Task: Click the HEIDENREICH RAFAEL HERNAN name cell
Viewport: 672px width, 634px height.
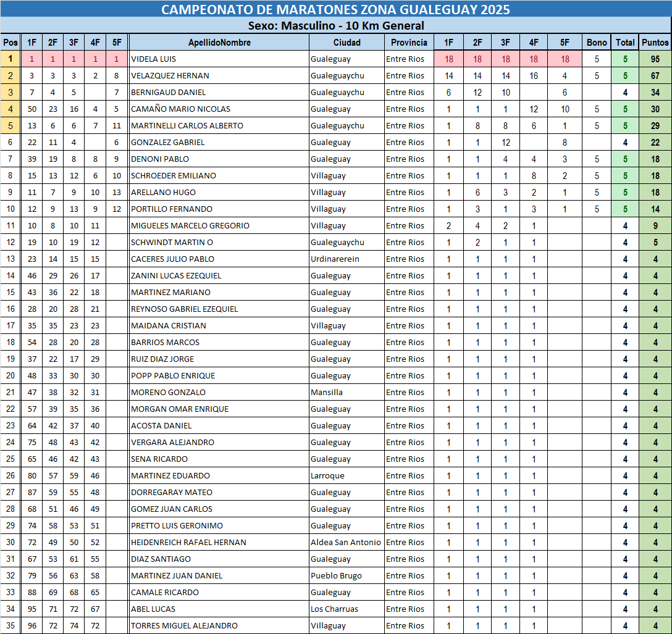Action: [219, 543]
